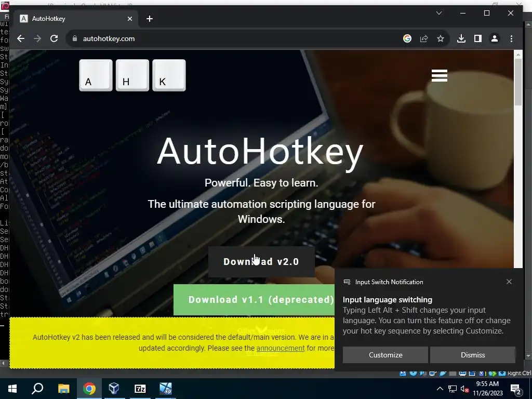Open the Windows notification center
Screen dimensions: 532x399
(516, 389)
